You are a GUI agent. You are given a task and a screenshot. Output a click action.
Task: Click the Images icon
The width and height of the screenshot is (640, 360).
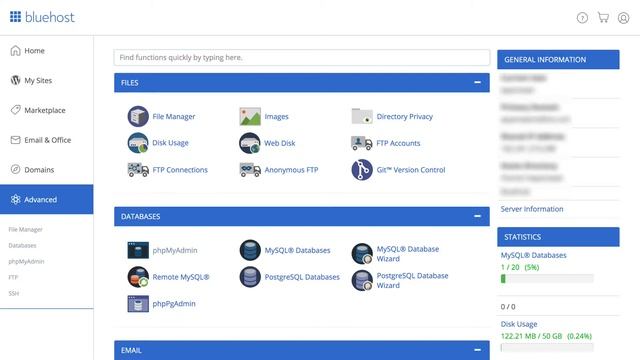250,116
